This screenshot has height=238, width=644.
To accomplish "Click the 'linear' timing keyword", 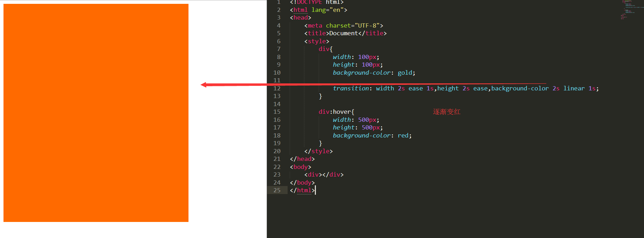I will (x=574, y=88).
